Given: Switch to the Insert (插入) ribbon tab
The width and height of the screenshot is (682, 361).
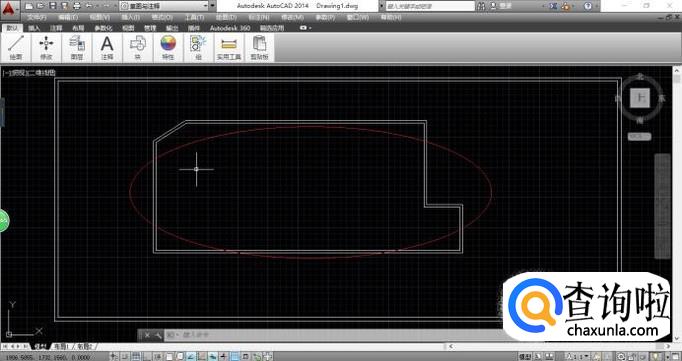Looking at the screenshot, I should 34,27.
